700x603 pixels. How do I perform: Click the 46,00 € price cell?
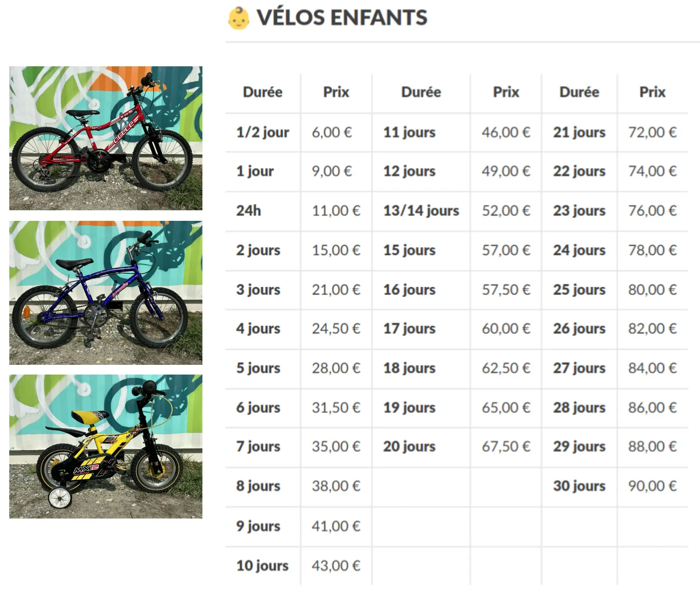(506, 133)
